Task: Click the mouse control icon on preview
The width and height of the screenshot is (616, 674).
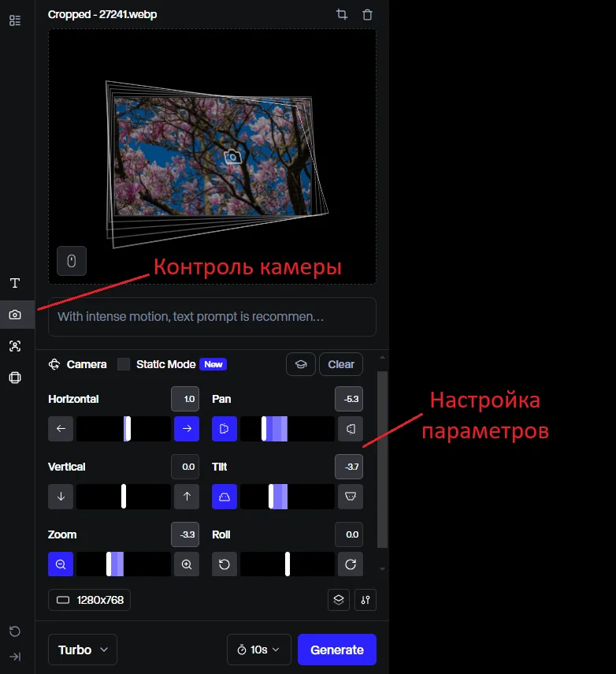Action: [x=72, y=261]
